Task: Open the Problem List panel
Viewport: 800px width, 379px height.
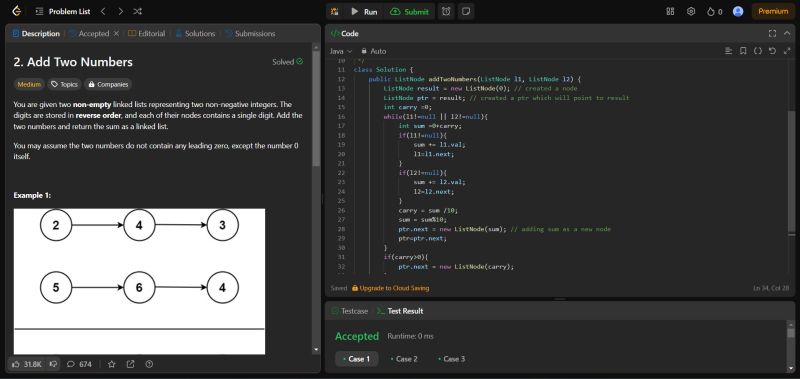Action: click(x=63, y=11)
